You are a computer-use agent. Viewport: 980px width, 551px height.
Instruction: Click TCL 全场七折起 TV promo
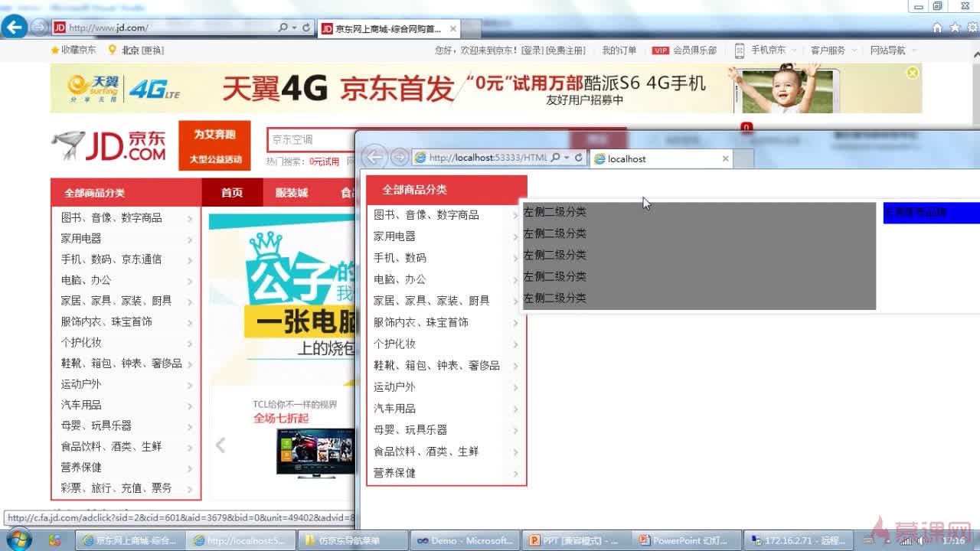click(x=305, y=439)
